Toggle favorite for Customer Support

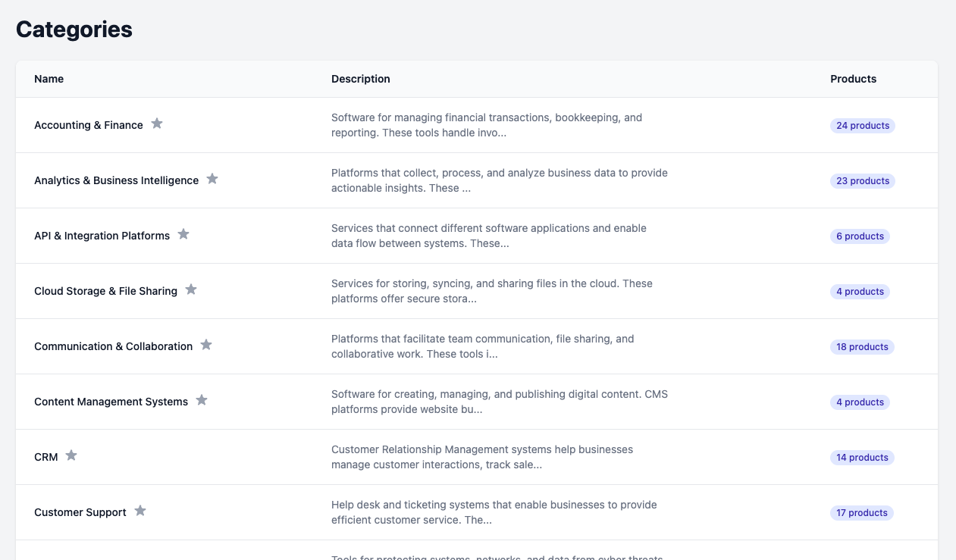(140, 511)
